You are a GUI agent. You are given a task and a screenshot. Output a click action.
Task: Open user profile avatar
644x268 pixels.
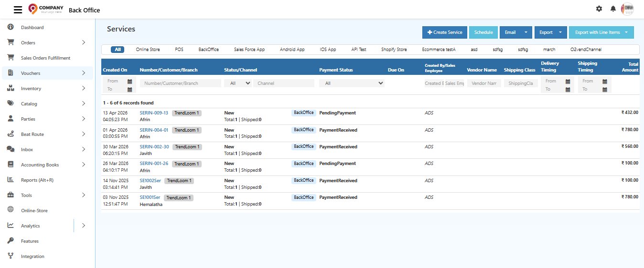pos(627,9)
